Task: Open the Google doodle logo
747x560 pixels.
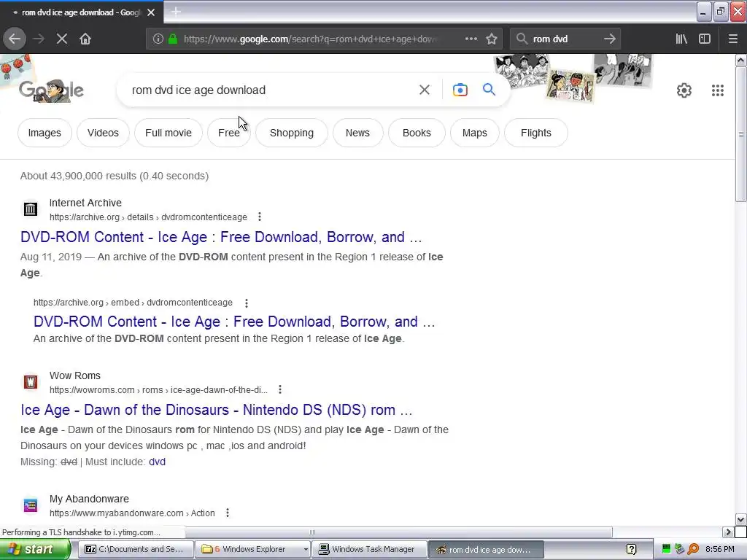Action: click(52, 90)
